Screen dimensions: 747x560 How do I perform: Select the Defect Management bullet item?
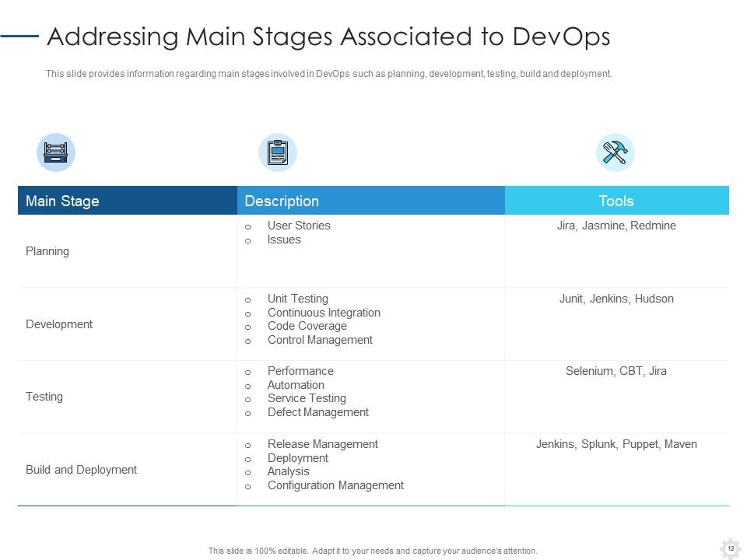click(317, 412)
